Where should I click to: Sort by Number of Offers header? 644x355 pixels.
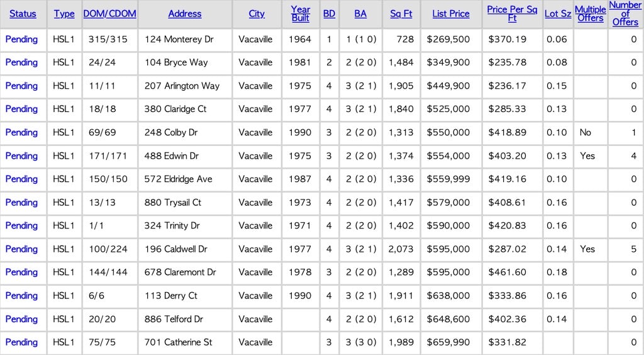coord(625,14)
